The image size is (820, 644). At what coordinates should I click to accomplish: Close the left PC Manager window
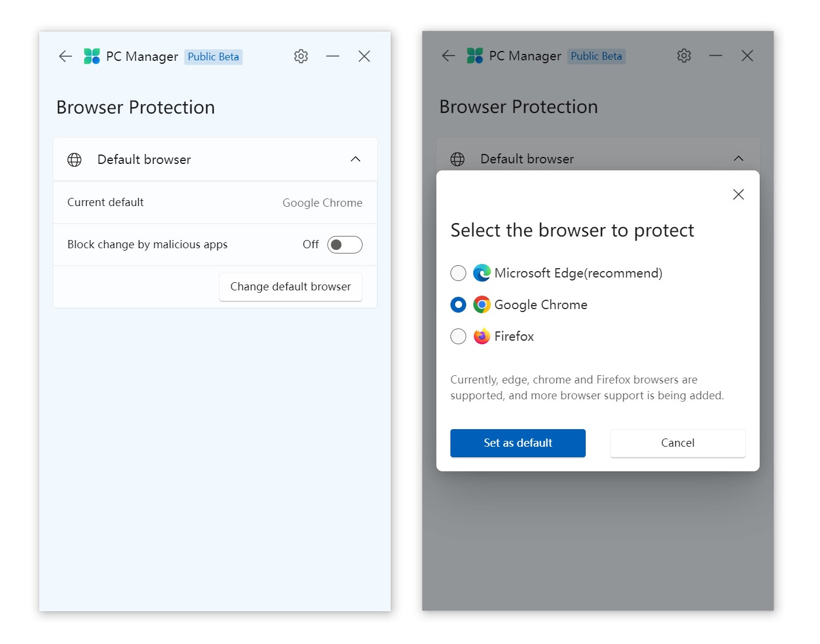(x=364, y=56)
